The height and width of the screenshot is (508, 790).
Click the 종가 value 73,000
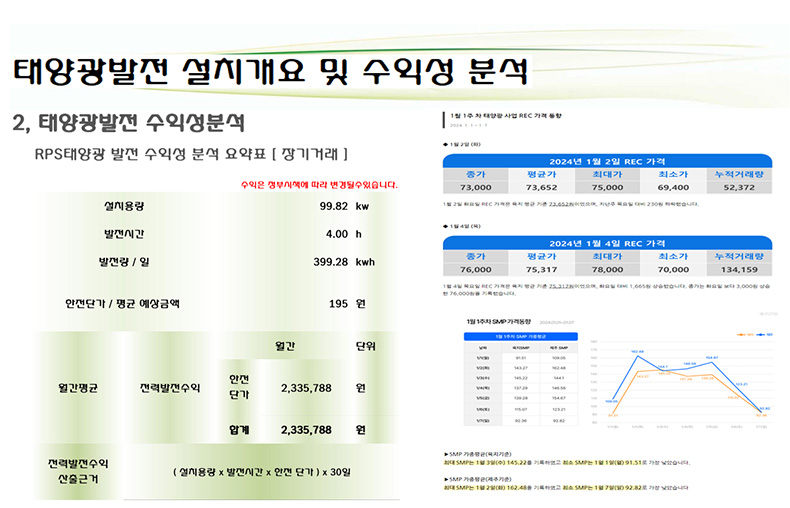point(475,187)
